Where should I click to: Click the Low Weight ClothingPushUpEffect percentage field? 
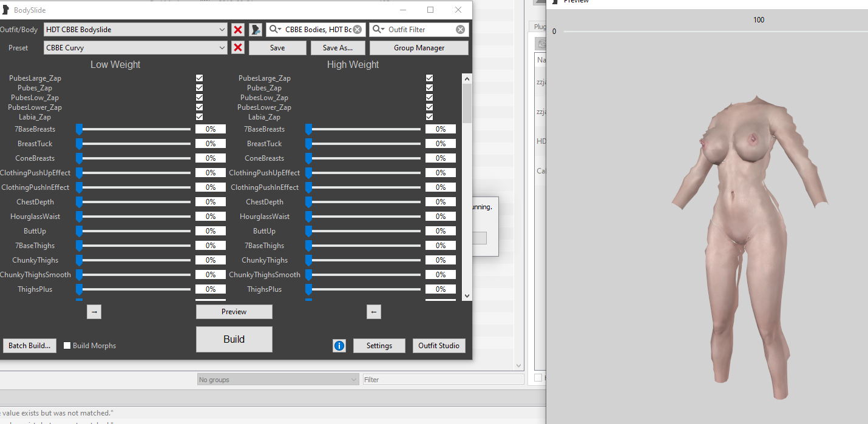coord(211,173)
